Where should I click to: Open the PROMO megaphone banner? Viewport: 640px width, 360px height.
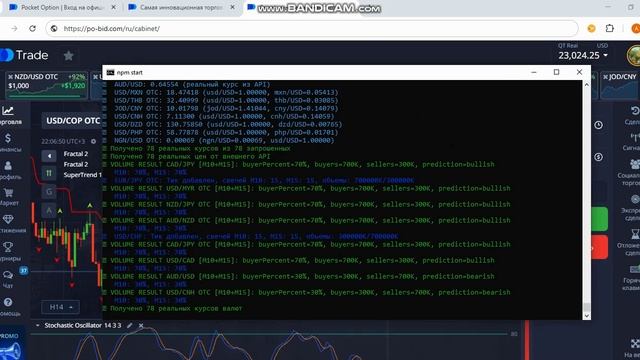11,345
